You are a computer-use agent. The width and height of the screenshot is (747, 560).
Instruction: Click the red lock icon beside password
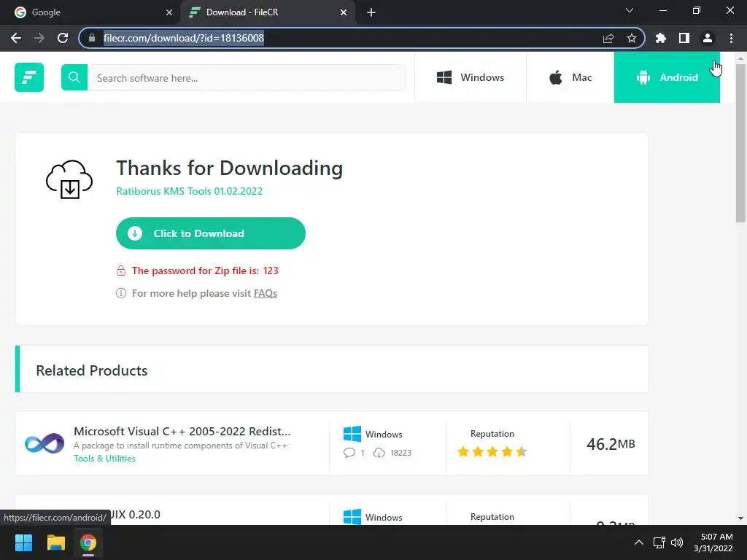(121, 271)
